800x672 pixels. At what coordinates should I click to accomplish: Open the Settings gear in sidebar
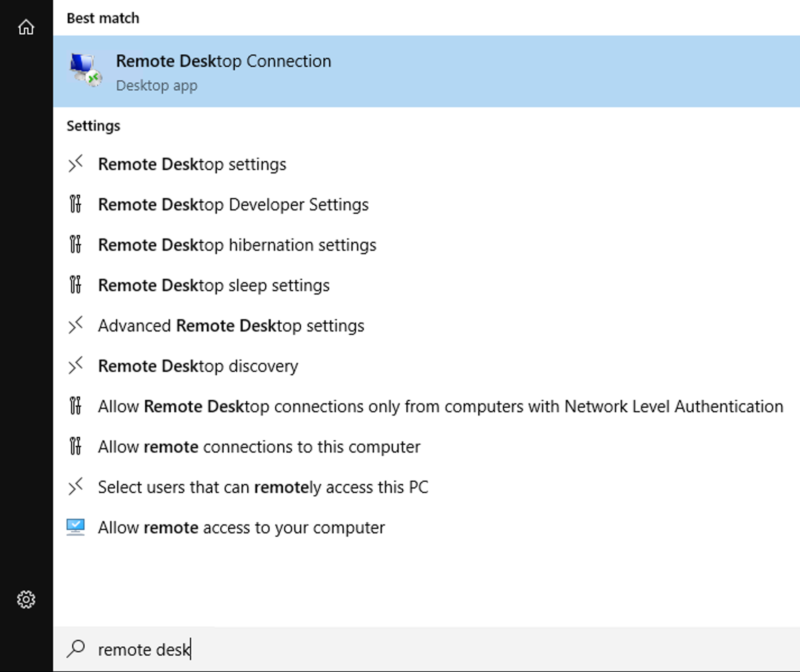[x=26, y=600]
